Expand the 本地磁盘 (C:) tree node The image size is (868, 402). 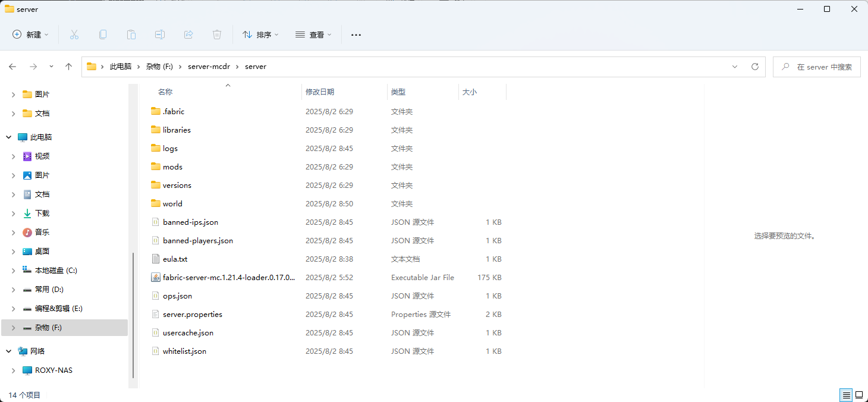click(x=14, y=271)
